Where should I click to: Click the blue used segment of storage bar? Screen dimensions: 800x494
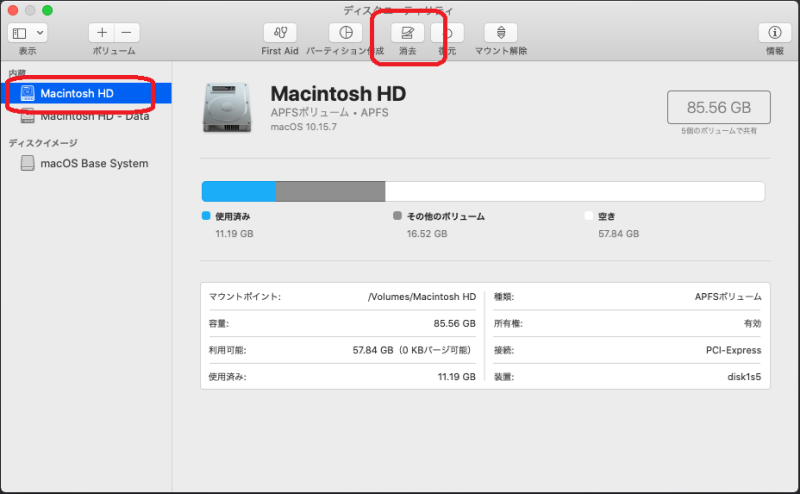pos(239,191)
